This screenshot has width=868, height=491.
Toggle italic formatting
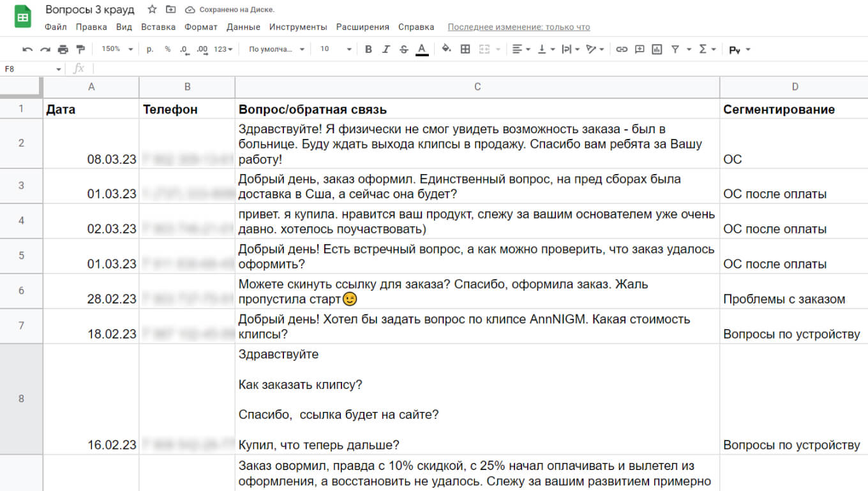tap(385, 48)
